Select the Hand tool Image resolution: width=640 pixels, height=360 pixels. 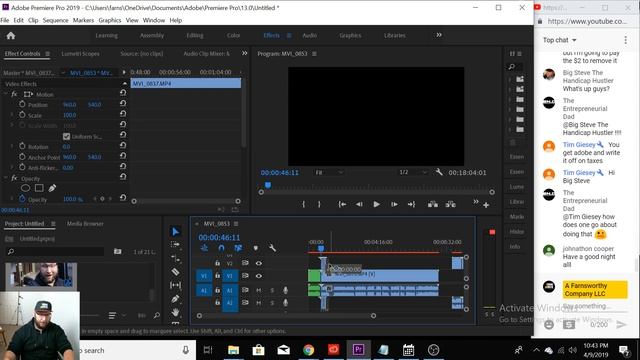pyautogui.click(x=176, y=312)
